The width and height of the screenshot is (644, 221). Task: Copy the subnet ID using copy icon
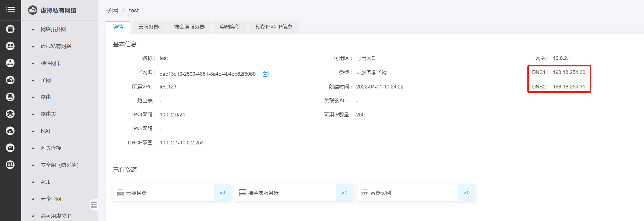[x=266, y=74]
